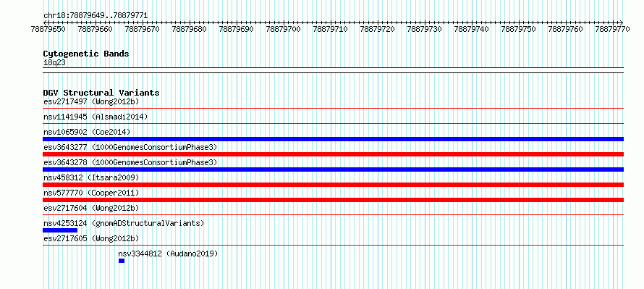
Task: Click ruler position 78879670
Action: click(x=142, y=29)
